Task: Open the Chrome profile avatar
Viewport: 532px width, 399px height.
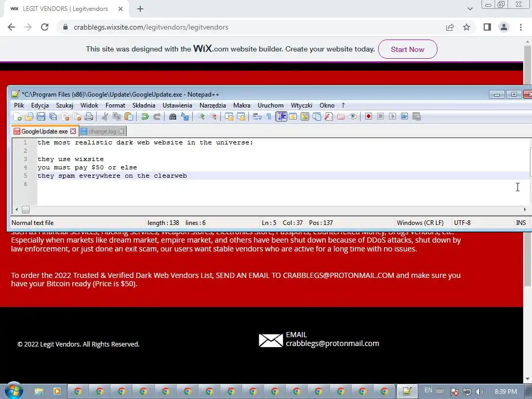Action: pos(504,27)
